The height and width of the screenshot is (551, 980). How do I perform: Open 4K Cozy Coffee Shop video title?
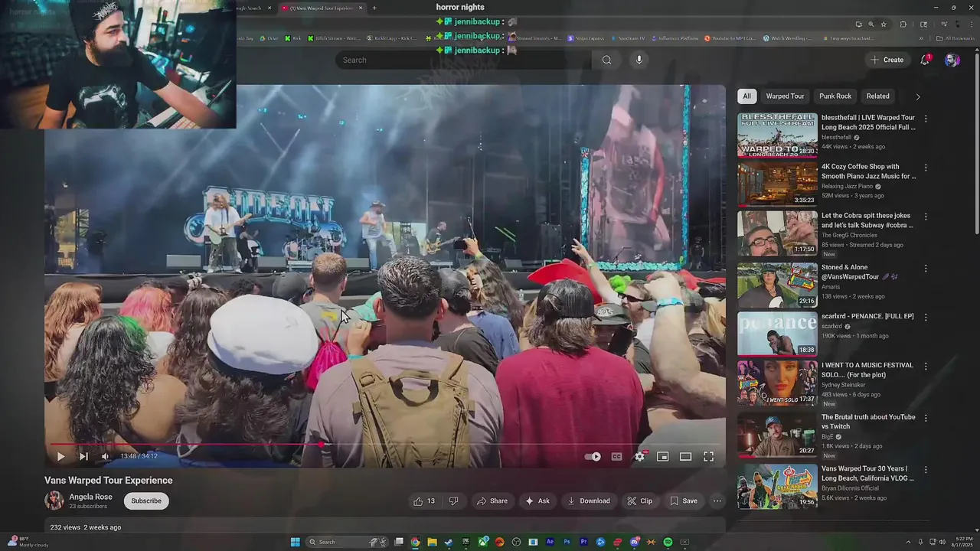(x=868, y=171)
